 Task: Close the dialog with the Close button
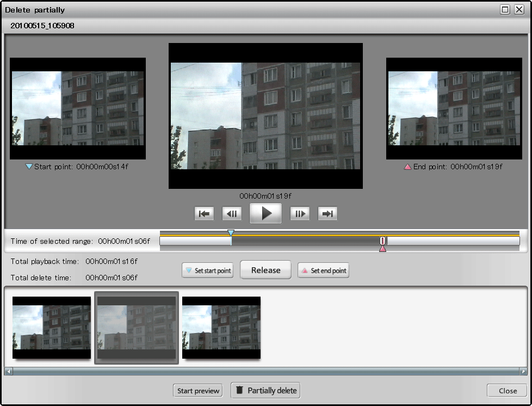[507, 391]
